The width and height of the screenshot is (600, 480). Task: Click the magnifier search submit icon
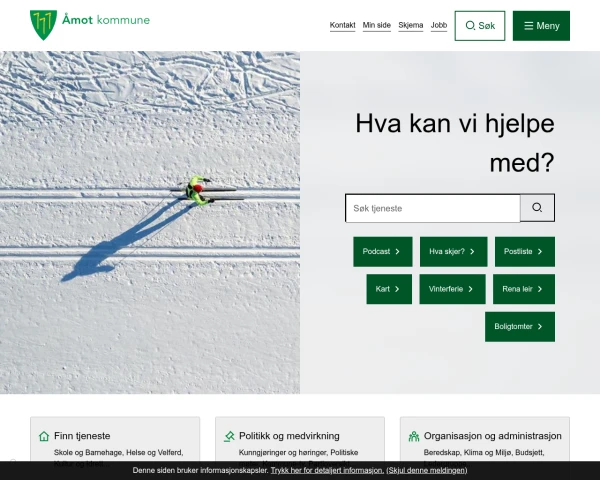click(x=537, y=208)
